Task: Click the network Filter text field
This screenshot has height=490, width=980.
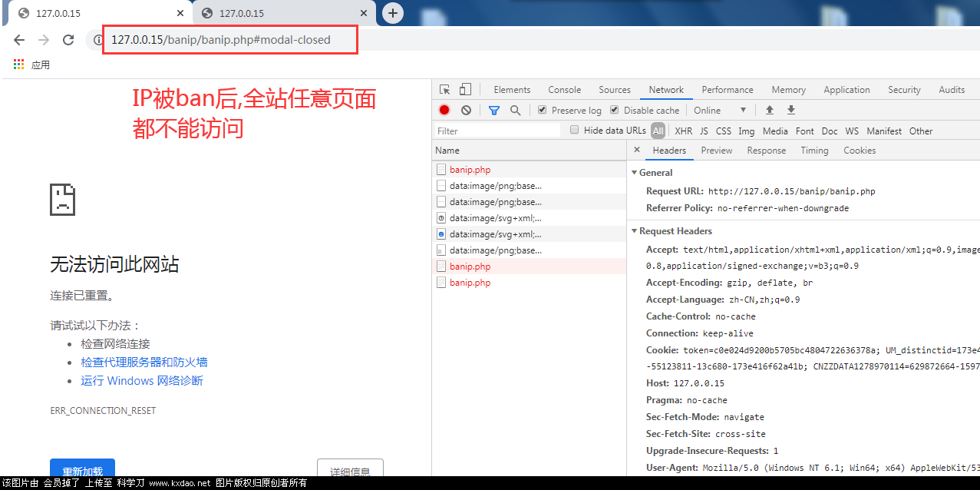Action: click(498, 131)
